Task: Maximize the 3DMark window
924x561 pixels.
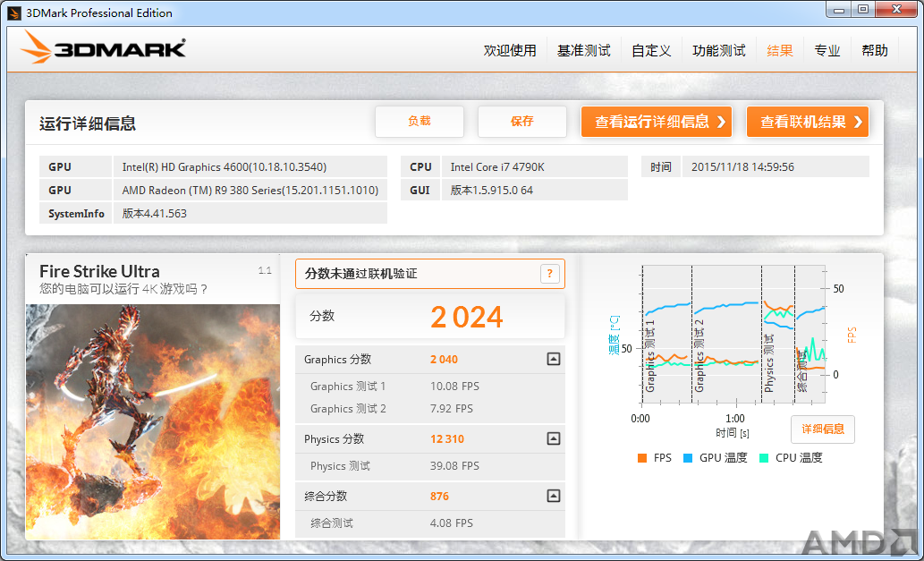Action: [x=862, y=10]
